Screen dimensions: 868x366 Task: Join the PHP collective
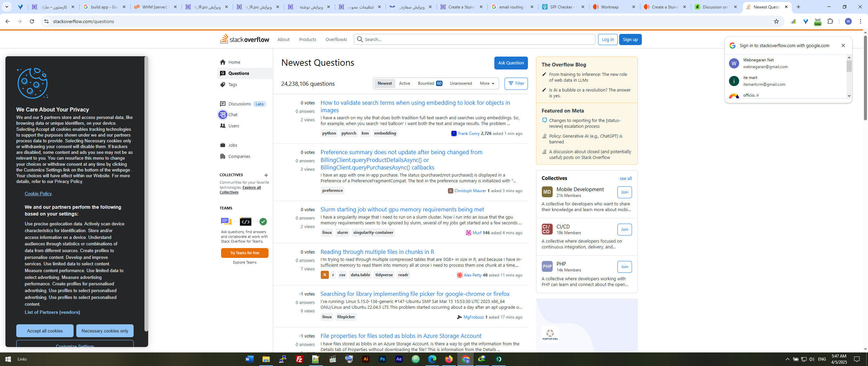[625, 267]
